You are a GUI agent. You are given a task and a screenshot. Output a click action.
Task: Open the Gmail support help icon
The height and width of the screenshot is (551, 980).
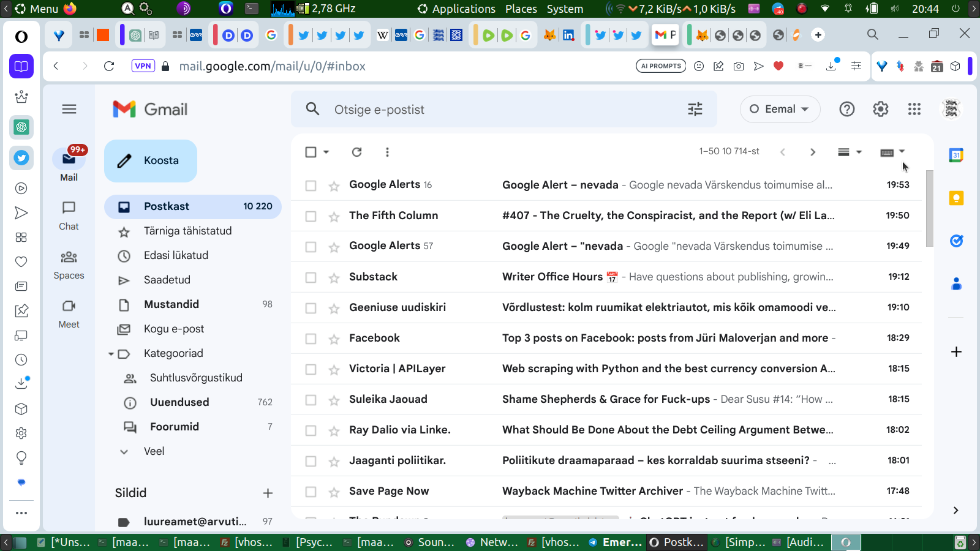coord(846,109)
